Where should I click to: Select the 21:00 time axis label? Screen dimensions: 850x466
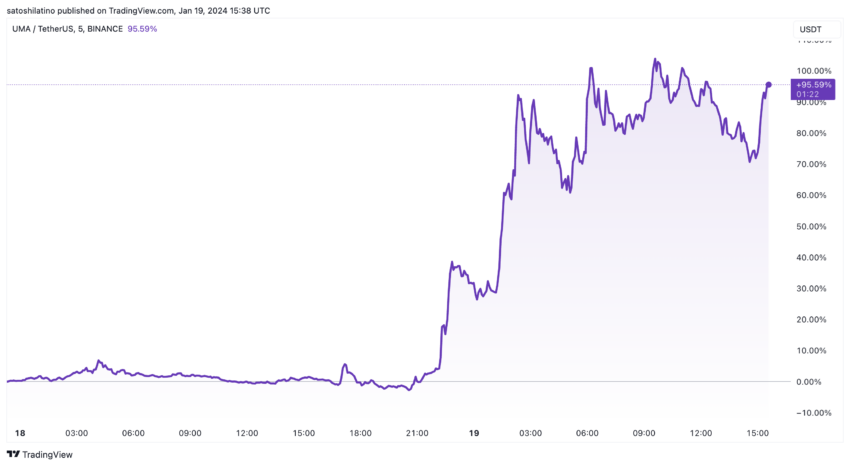(x=417, y=433)
